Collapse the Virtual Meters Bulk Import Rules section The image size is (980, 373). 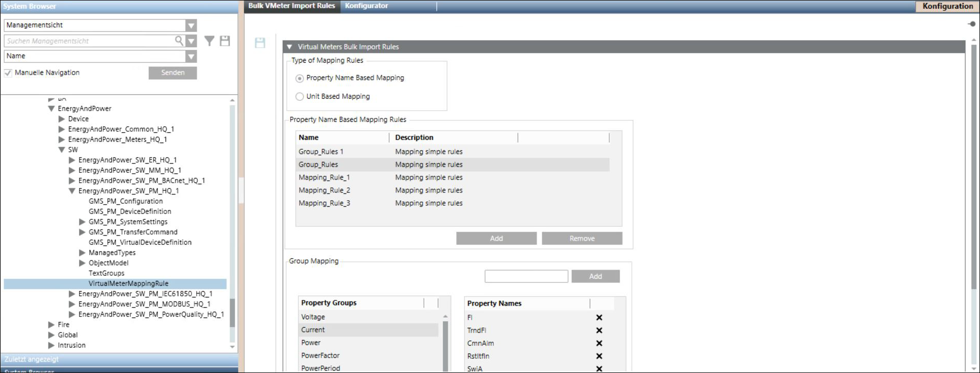289,47
